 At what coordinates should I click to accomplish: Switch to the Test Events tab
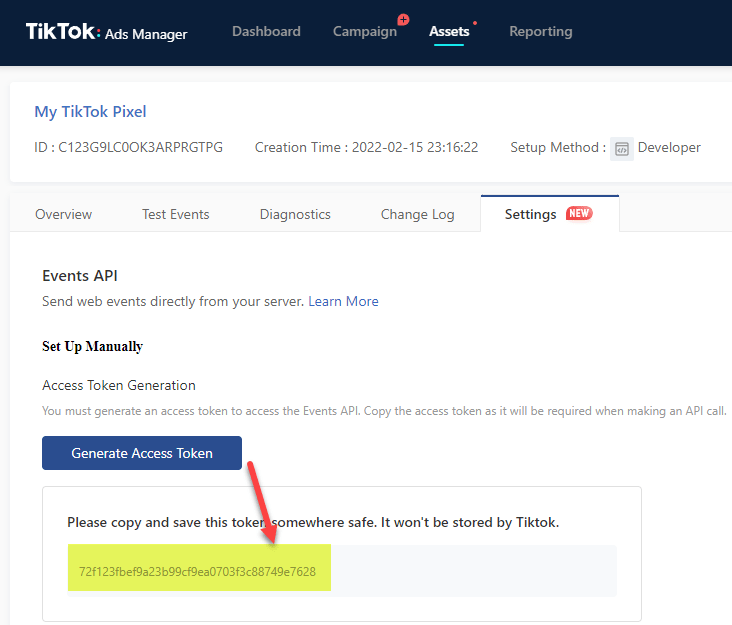[176, 214]
